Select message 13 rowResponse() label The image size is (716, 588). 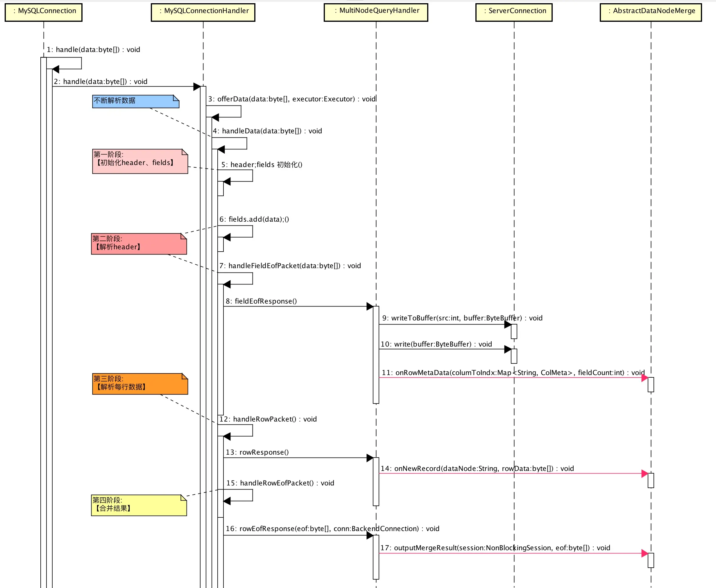257,452
